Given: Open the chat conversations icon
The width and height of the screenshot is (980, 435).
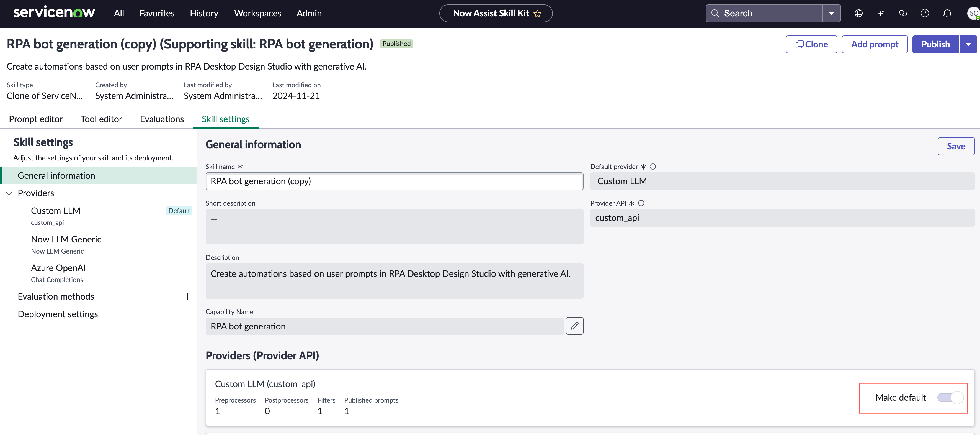Looking at the screenshot, I should [x=902, y=13].
